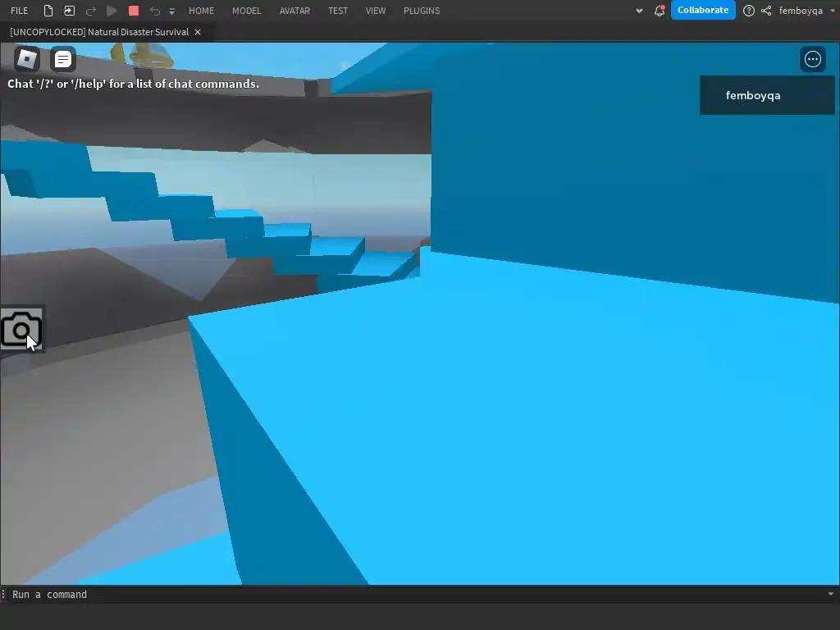
Task: Click the redo arrow icon
Action: [91, 11]
